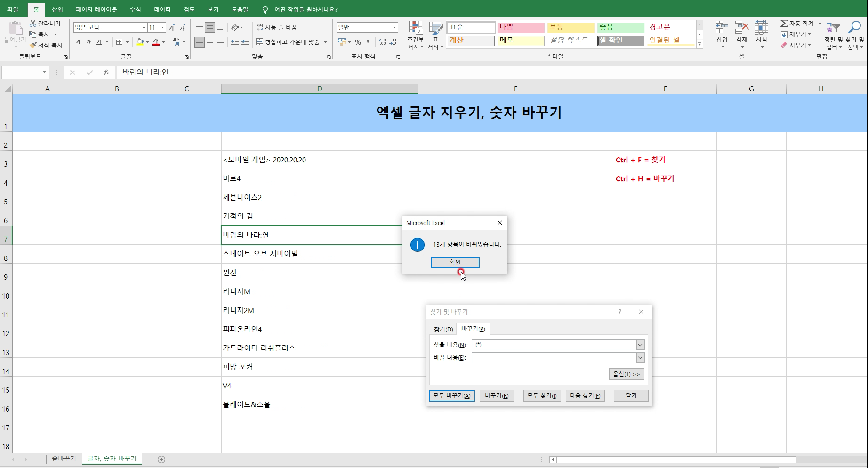The image size is (868, 468).
Task: Select the 줄바꾸기 sheet tab
Action: pyautogui.click(x=64, y=459)
